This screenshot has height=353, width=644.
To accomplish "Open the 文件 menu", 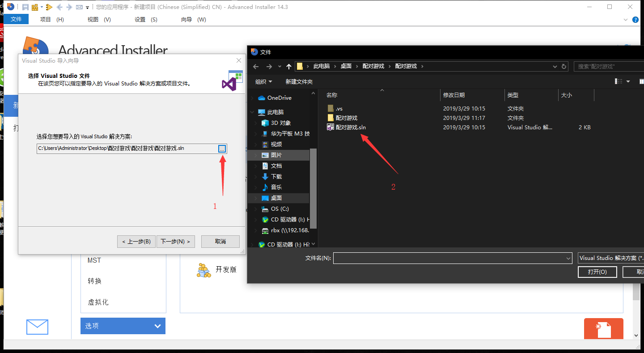I will [16, 19].
